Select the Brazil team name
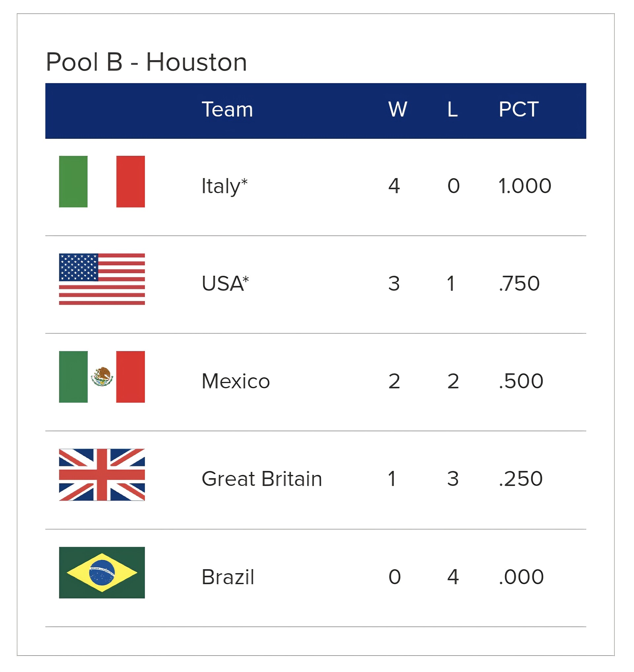634x672 pixels. (x=228, y=577)
